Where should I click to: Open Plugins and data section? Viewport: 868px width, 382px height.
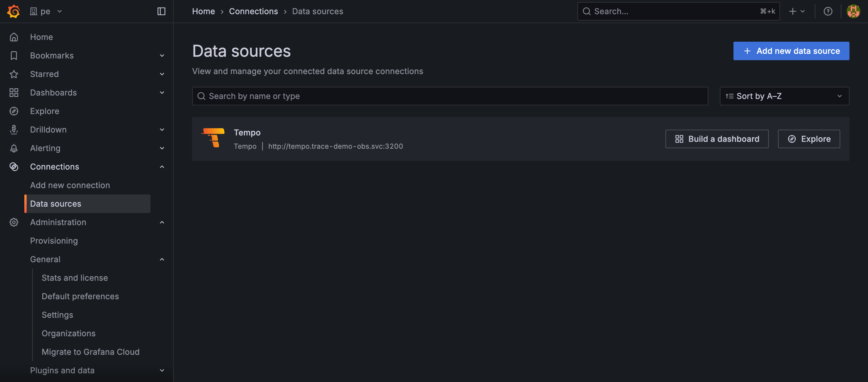(62, 370)
